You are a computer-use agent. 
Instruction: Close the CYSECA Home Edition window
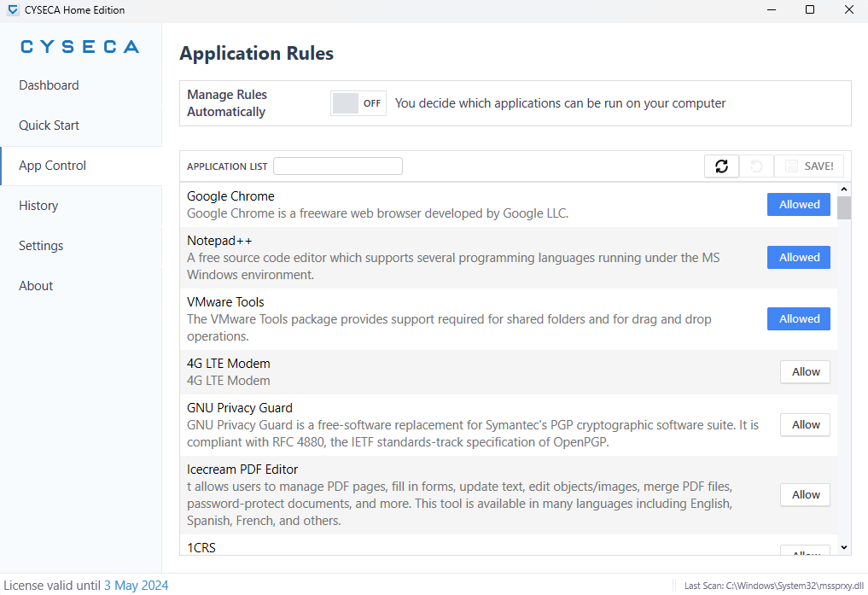click(x=848, y=10)
